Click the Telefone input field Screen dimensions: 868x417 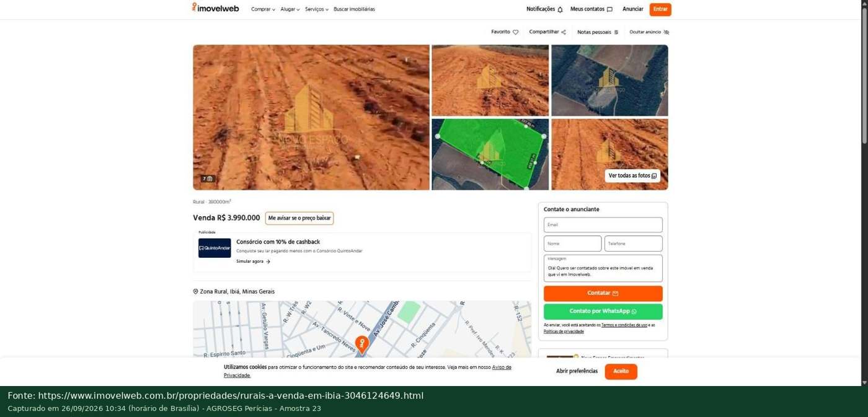[x=634, y=244]
